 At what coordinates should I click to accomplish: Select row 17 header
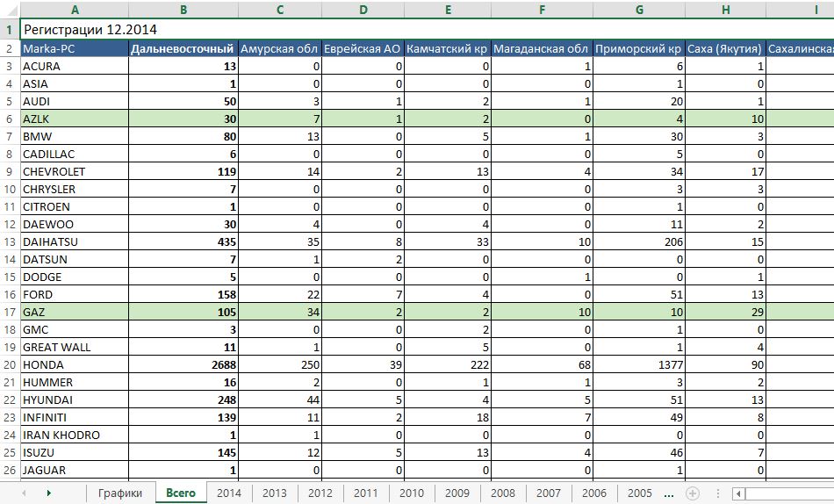[x=9, y=312]
